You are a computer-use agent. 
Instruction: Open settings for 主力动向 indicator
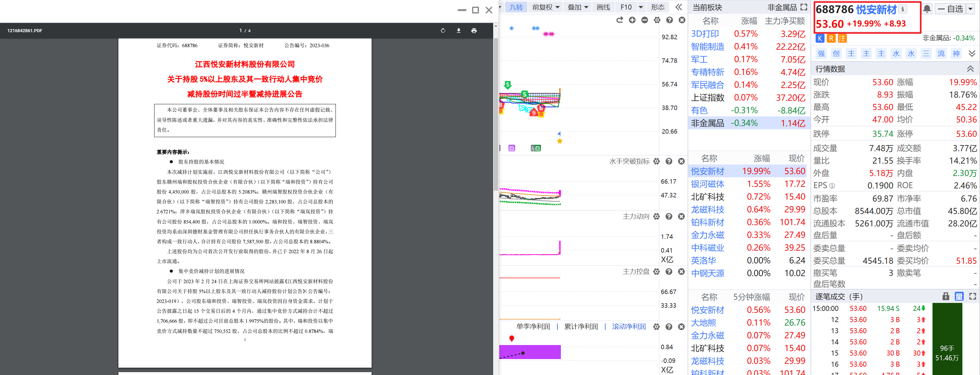coord(656,217)
